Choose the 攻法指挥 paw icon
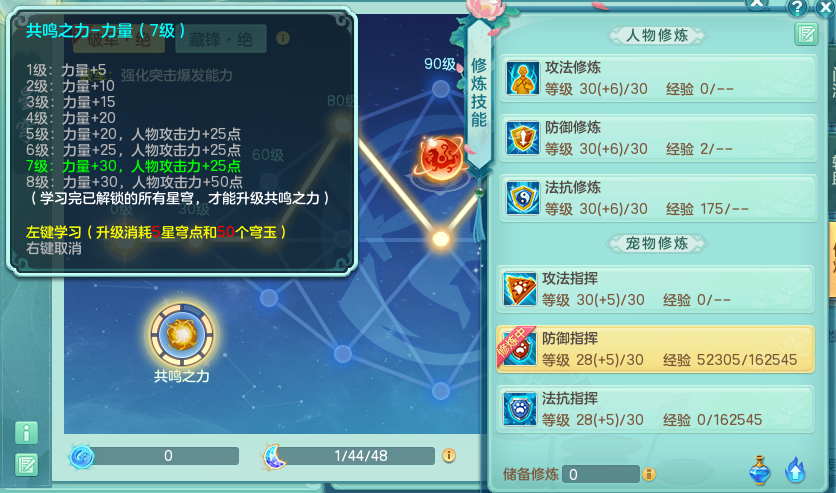This screenshot has height=493, width=836. click(520, 289)
